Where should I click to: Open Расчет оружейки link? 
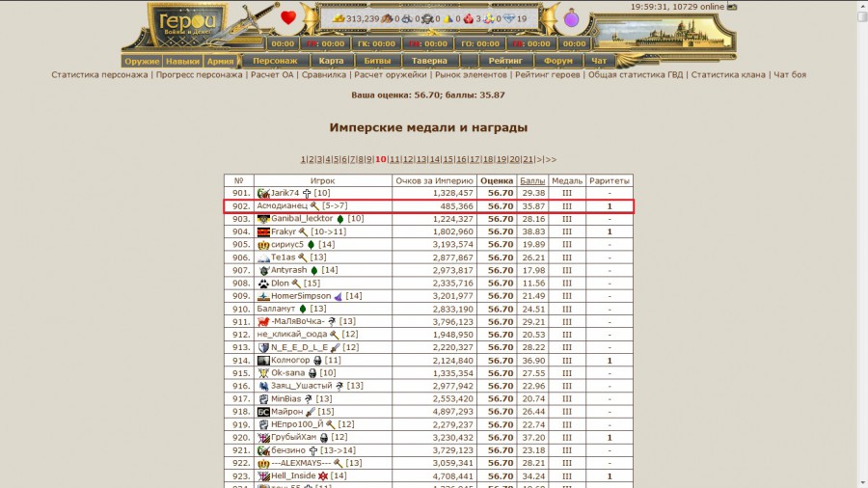391,74
